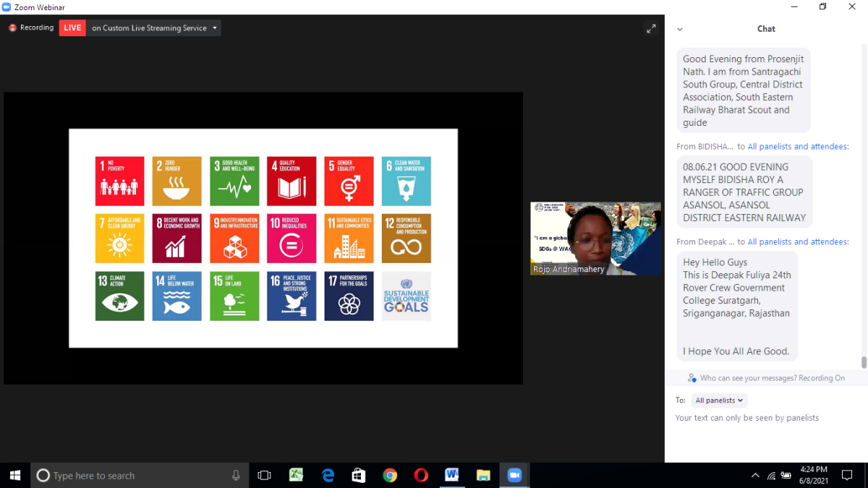Open Microsoft Word from the taskbar

tap(452, 475)
